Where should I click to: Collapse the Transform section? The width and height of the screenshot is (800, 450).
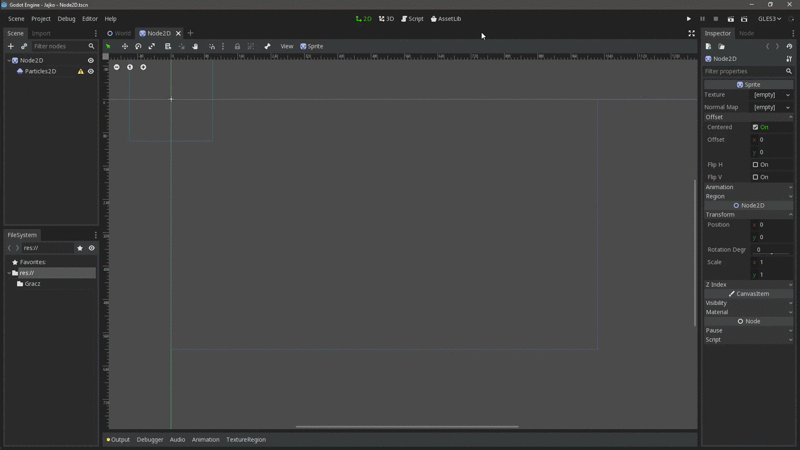pos(748,215)
